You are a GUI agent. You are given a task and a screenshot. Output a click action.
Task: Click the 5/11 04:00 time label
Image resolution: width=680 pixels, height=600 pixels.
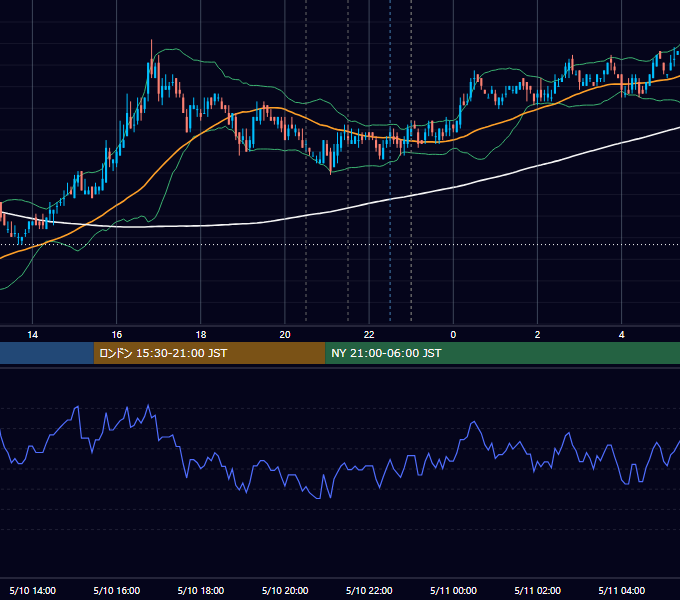point(621,590)
